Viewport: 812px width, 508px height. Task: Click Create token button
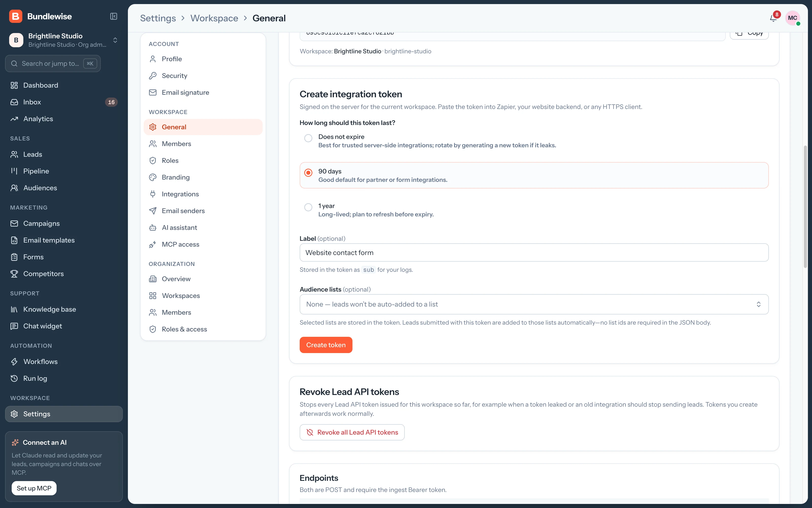(326, 345)
